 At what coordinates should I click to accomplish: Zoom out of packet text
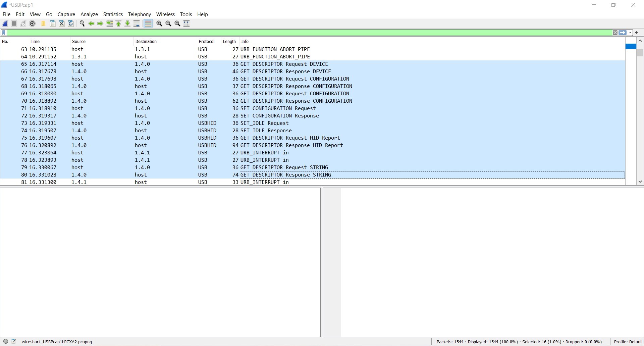pyautogui.click(x=168, y=23)
